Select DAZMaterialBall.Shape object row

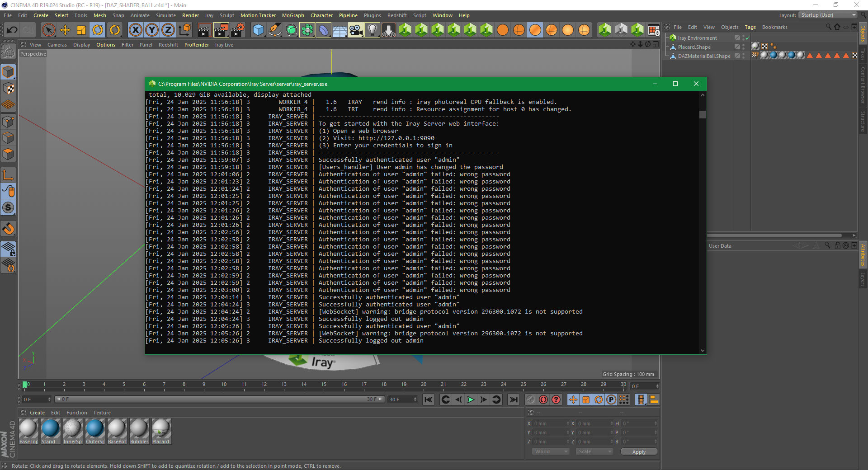704,56
